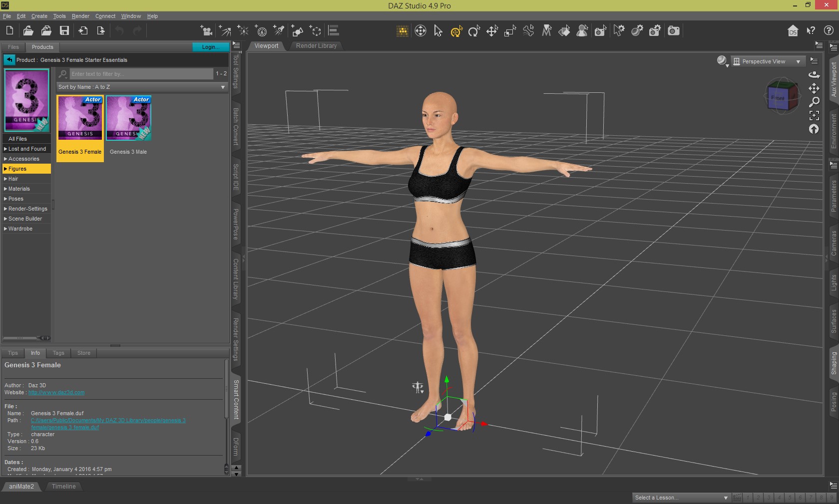This screenshot has width=839, height=504.
Task: Go back from product view with arrow
Action: point(9,60)
